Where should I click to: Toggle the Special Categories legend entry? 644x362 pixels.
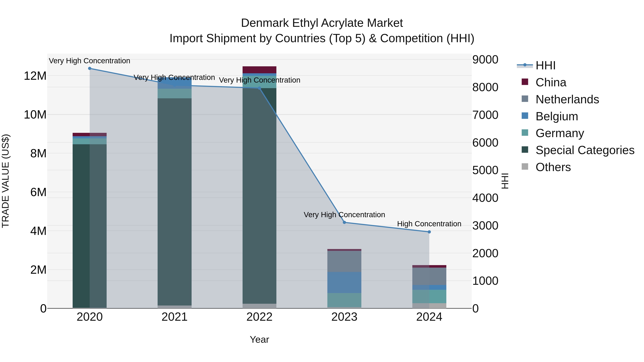pos(578,150)
